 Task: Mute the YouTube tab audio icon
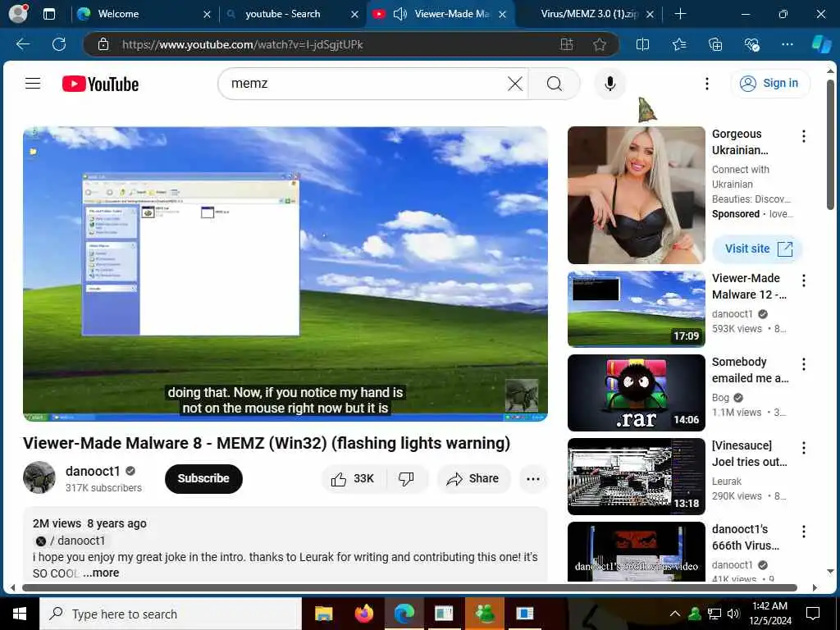tap(399, 14)
